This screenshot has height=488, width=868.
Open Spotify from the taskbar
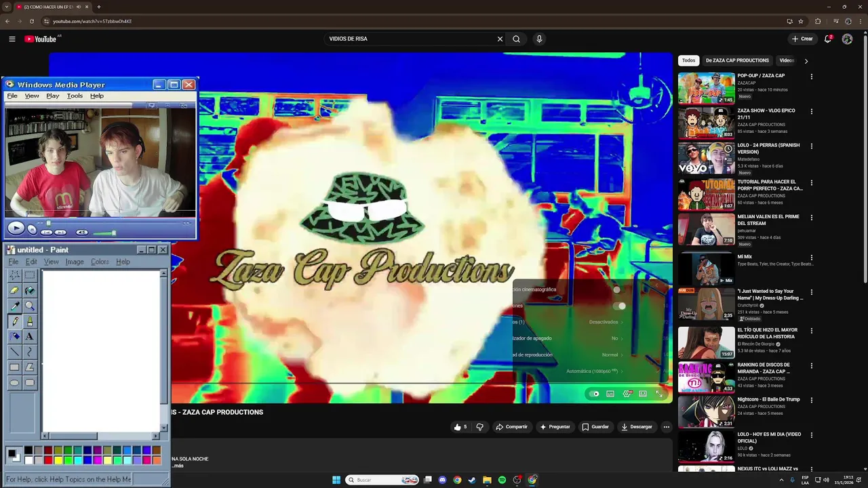pos(502,480)
